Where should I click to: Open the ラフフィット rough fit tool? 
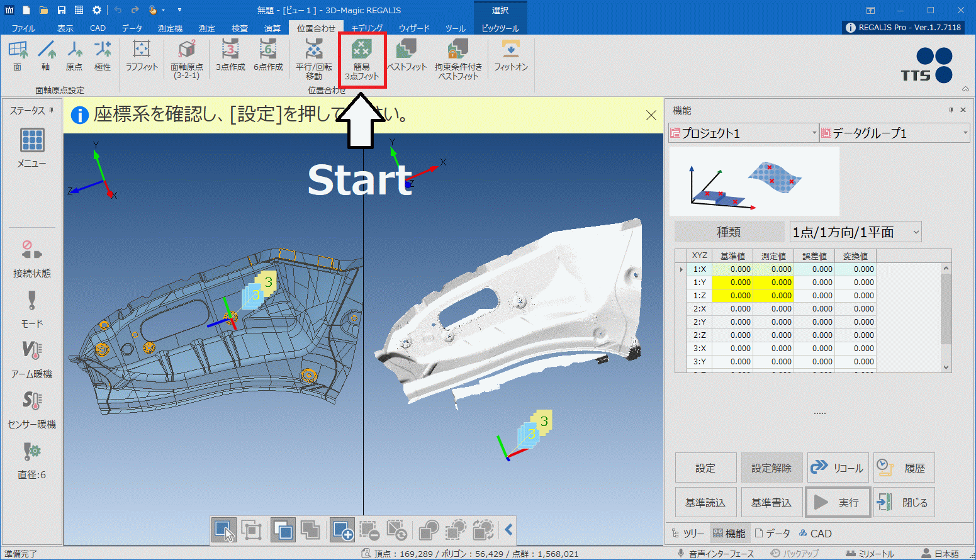tap(142, 55)
